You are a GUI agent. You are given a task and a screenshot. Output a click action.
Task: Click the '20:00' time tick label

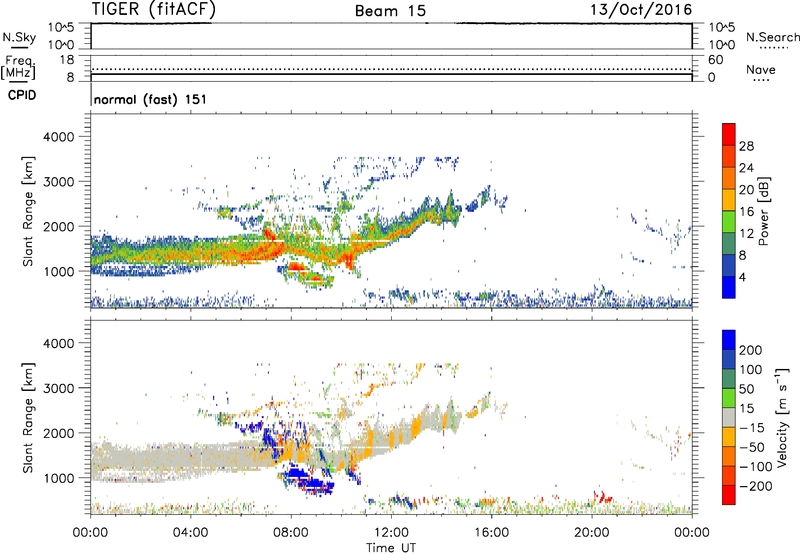(x=591, y=533)
